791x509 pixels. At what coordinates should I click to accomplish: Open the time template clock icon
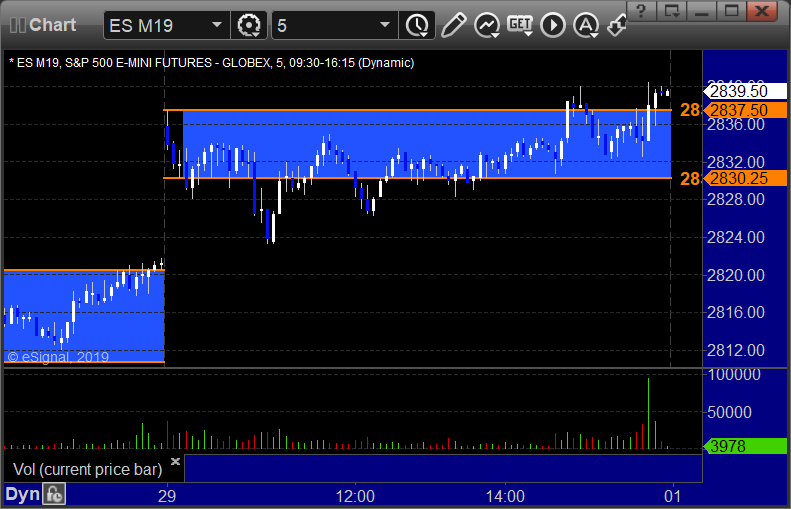[417, 25]
